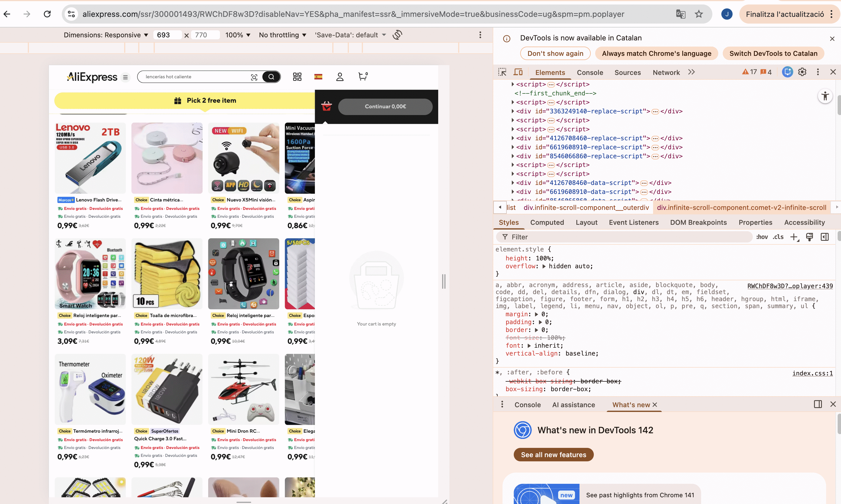841x504 pixels.
Task: Open the No throttling dropdown
Action: (283, 35)
